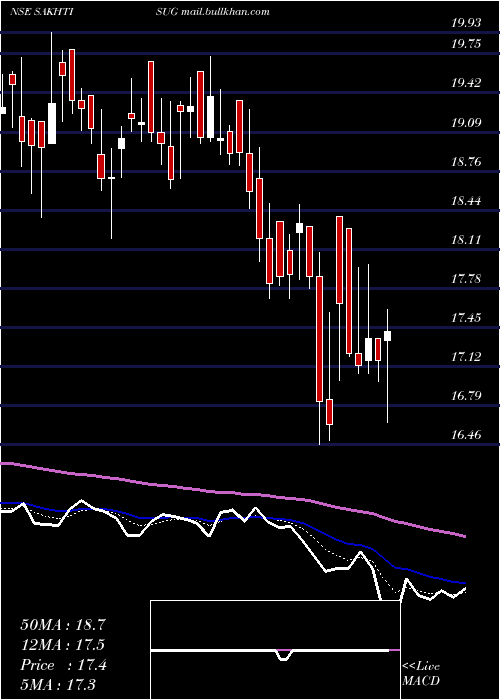
Task: Click the 18.44 price level label
Action: [x=466, y=200]
